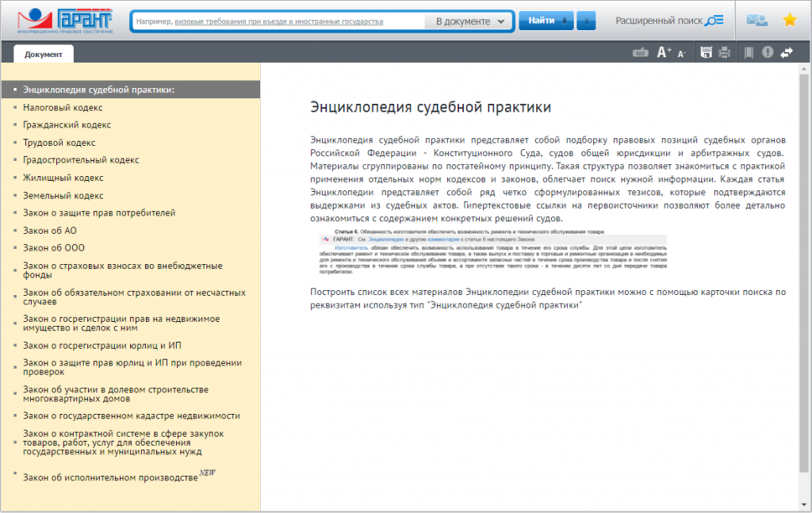Click the document scrollbar down arrow
The width and height of the screenshot is (812, 513).
tap(804, 505)
